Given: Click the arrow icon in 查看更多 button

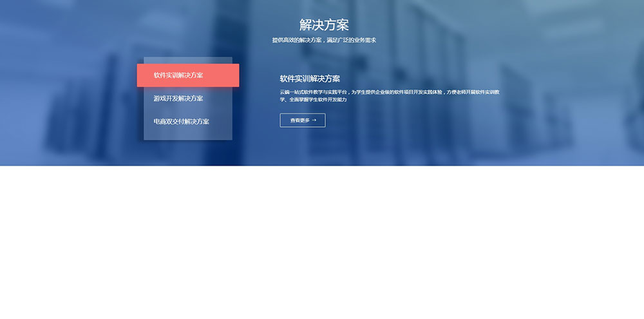Looking at the screenshot, I should pyautogui.click(x=314, y=121).
